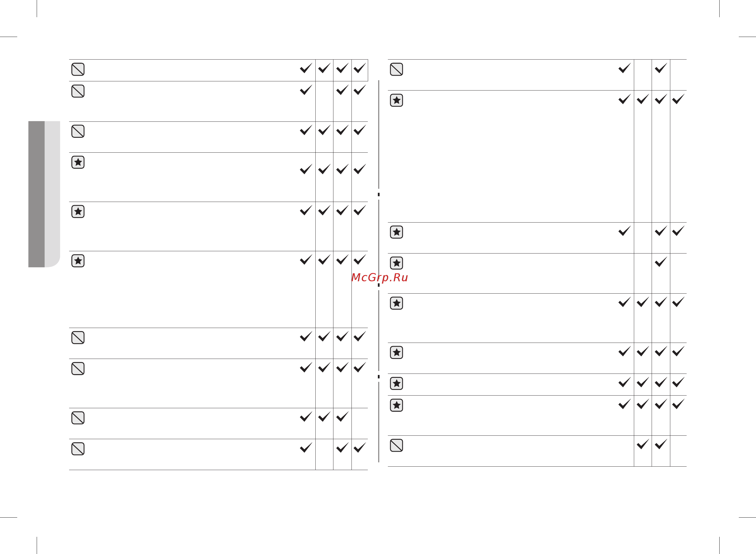Click star icon in tallest left table row
Screen dimensions: 756x554
[78, 261]
